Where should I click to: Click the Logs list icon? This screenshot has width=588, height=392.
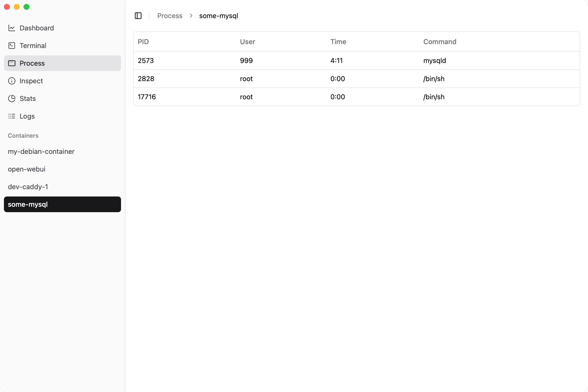coord(12,116)
